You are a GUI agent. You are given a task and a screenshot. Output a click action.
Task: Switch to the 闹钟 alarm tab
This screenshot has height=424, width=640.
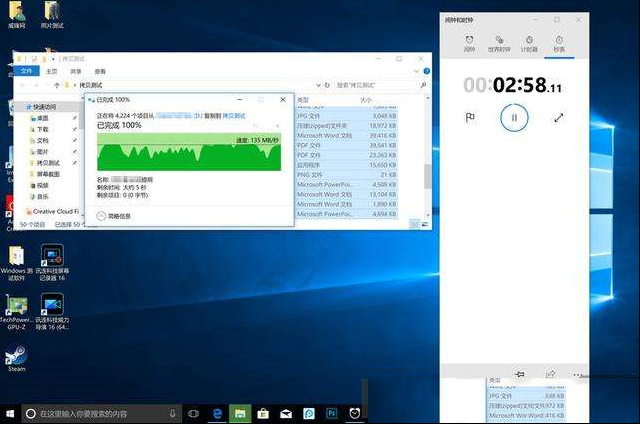pyautogui.click(x=469, y=43)
